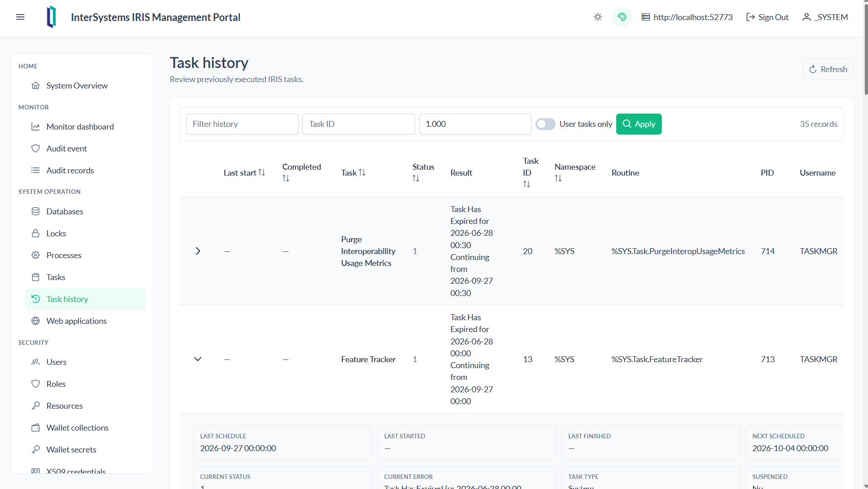Switch light theme with sun icon
The width and height of the screenshot is (868, 489).
point(598,17)
